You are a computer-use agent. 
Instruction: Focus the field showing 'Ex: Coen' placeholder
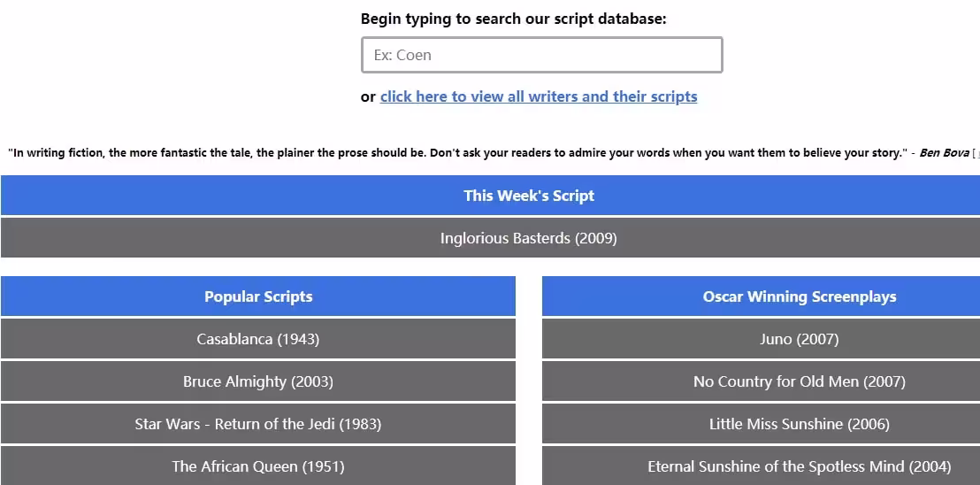coord(541,55)
